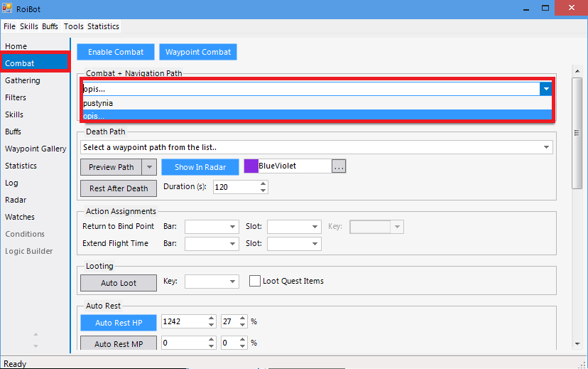
Task: Switch to Skills in the sidebar
Action: pyautogui.click(x=14, y=114)
